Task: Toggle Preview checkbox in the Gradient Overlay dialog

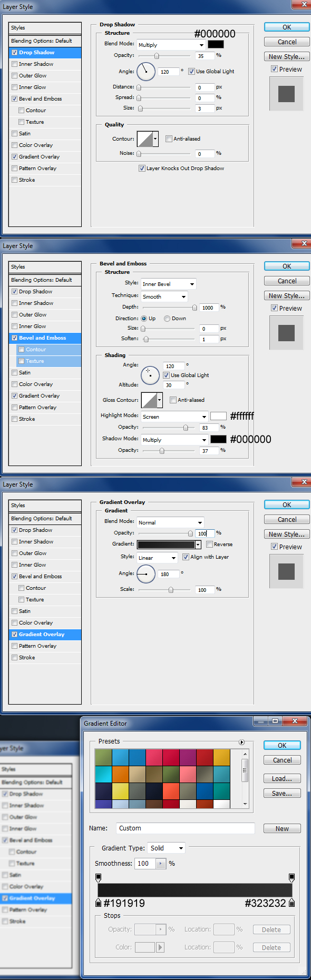Action: coord(274,547)
